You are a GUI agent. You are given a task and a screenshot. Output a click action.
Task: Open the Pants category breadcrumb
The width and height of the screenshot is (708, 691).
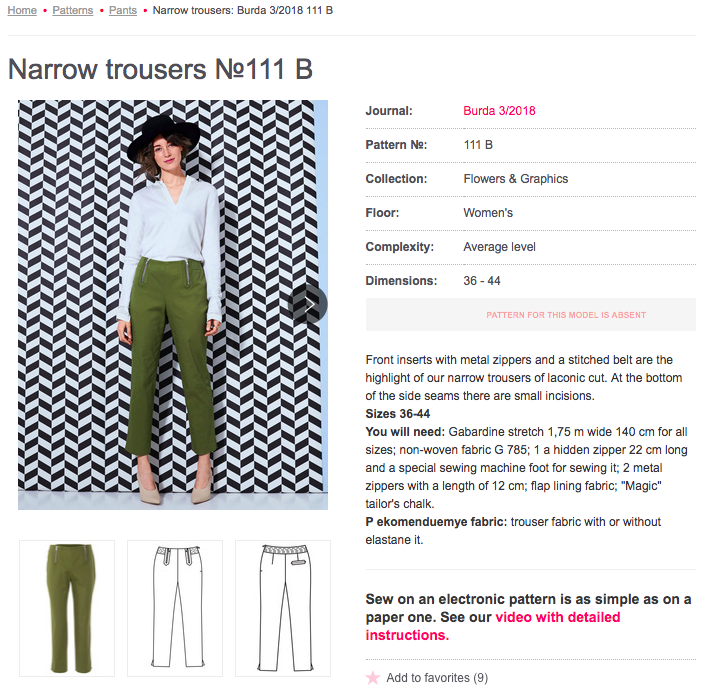123,10
